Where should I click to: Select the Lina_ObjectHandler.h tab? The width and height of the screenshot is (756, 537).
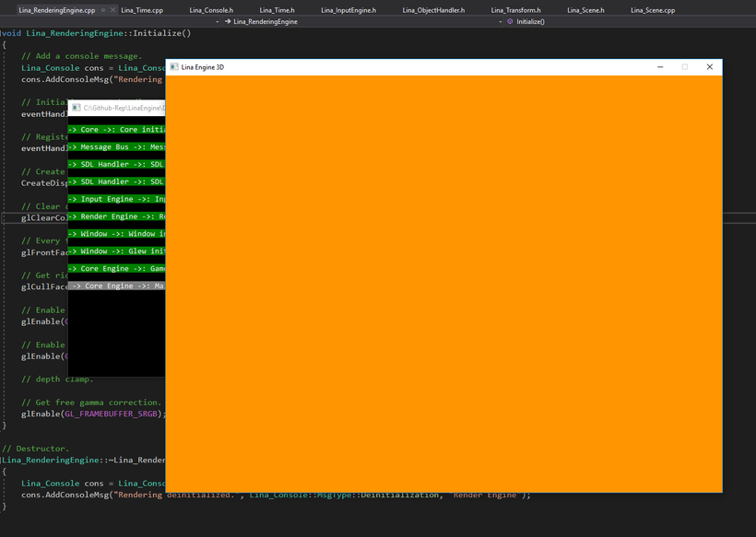tap(433, 10)
